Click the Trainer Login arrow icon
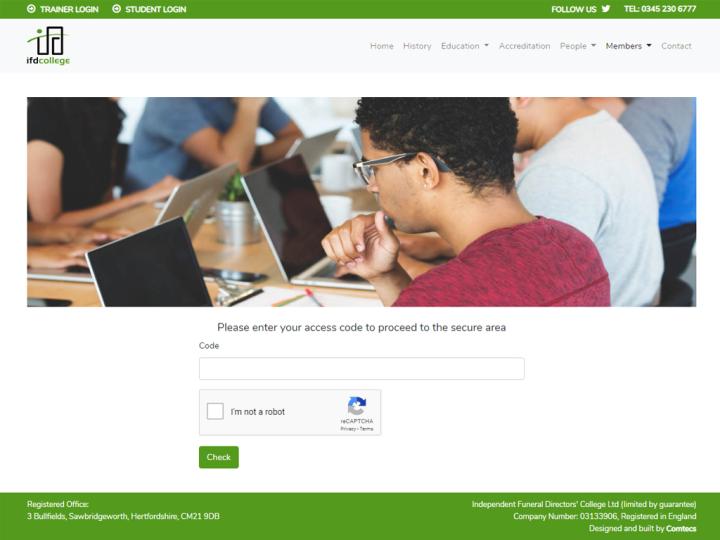The image size is (720, 540). coord(31,9)
